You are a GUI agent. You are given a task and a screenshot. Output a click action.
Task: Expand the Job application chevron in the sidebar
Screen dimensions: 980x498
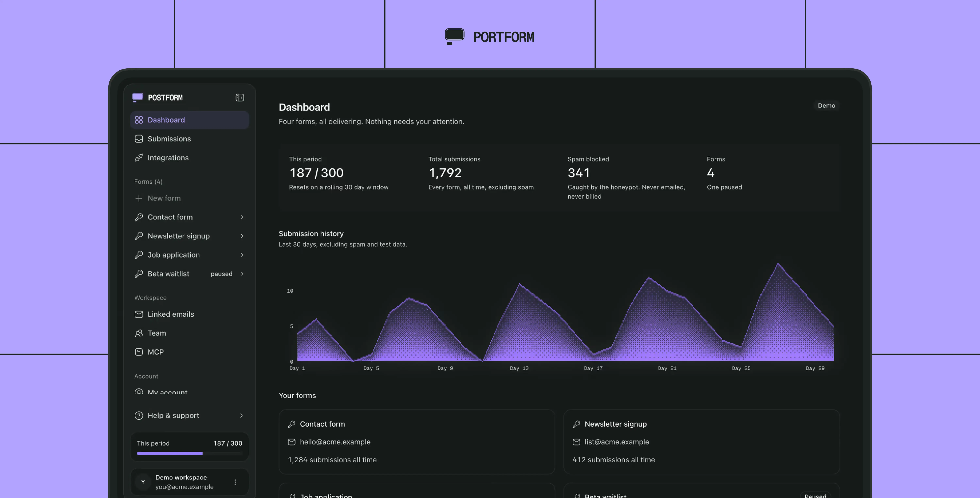[x=242, y=255]
